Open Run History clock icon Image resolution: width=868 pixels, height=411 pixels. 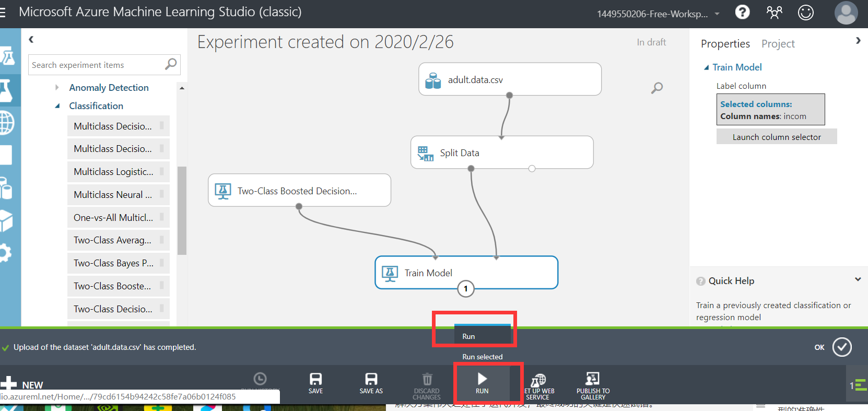point(260,379)
